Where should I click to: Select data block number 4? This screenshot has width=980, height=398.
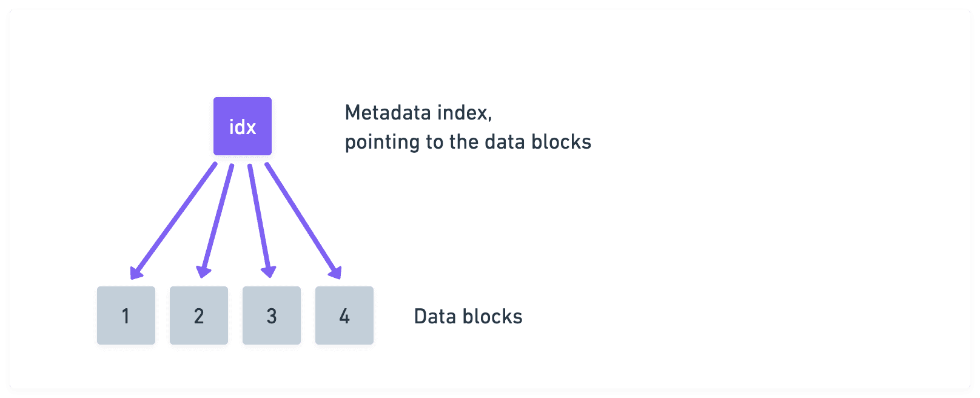click(344, 315)
